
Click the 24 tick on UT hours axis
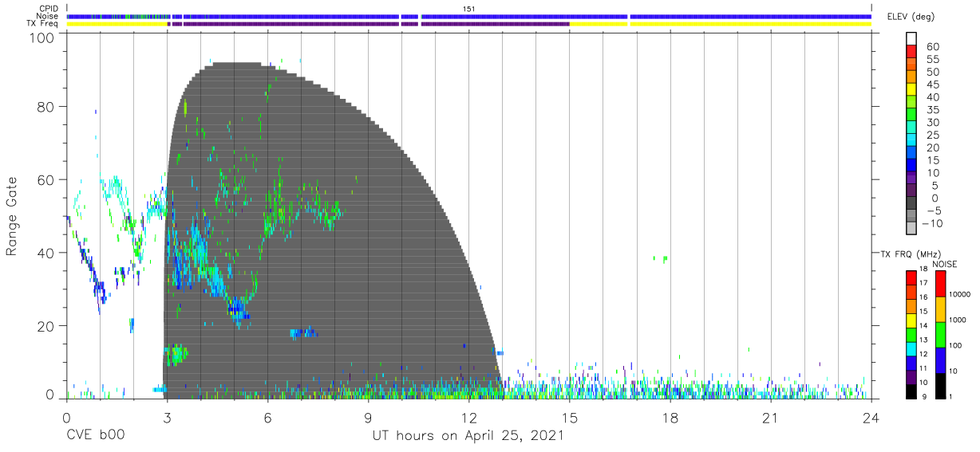871,418
